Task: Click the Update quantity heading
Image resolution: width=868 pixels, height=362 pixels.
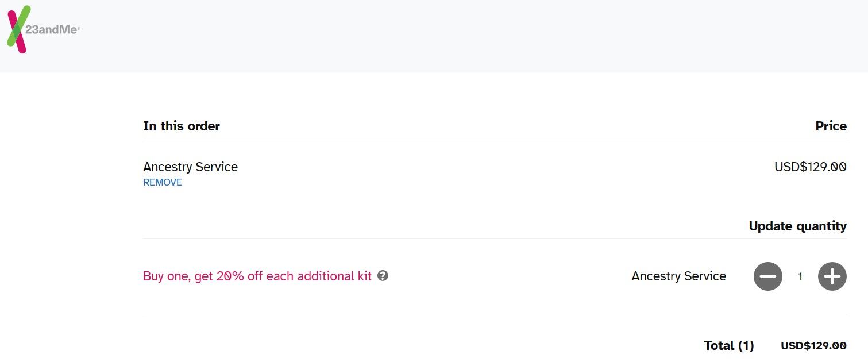Action: click(798, 226)
